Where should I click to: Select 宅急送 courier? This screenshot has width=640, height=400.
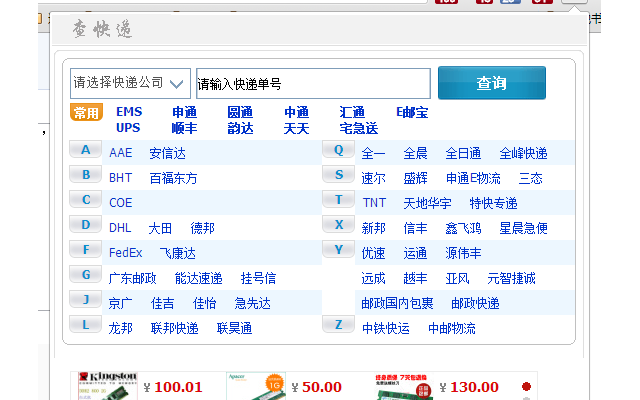[359, 128]
